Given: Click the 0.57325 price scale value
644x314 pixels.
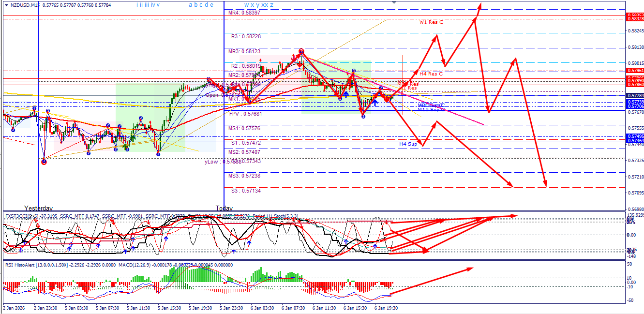Looking at the screenshot, I should click(x=635, y=161).
